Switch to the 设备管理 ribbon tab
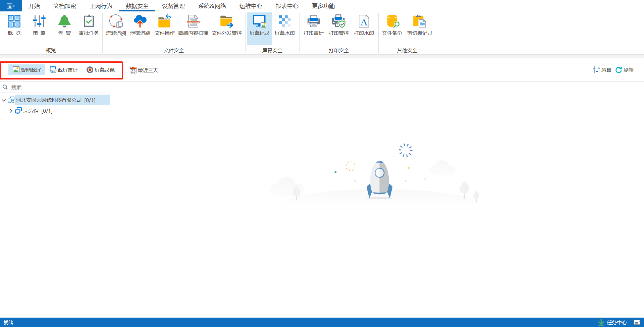The height and width of the screenshot is (327, 644). [173, 6]
